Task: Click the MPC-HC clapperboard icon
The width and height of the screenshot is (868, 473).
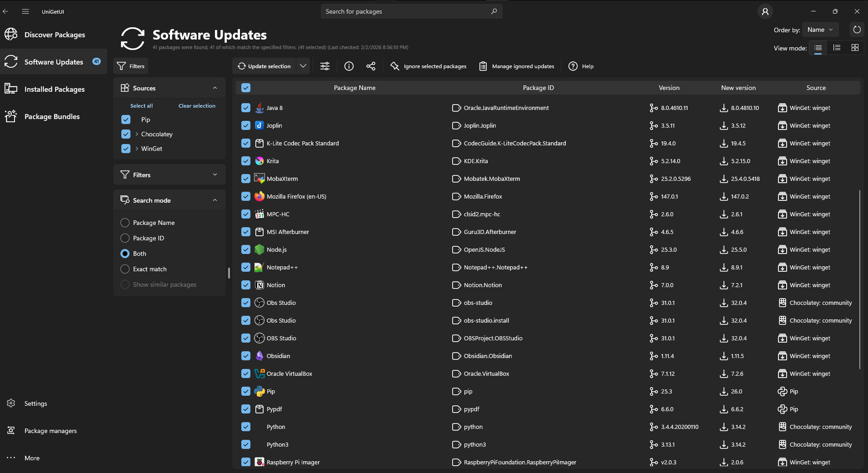Action: (x=259, y=214)
